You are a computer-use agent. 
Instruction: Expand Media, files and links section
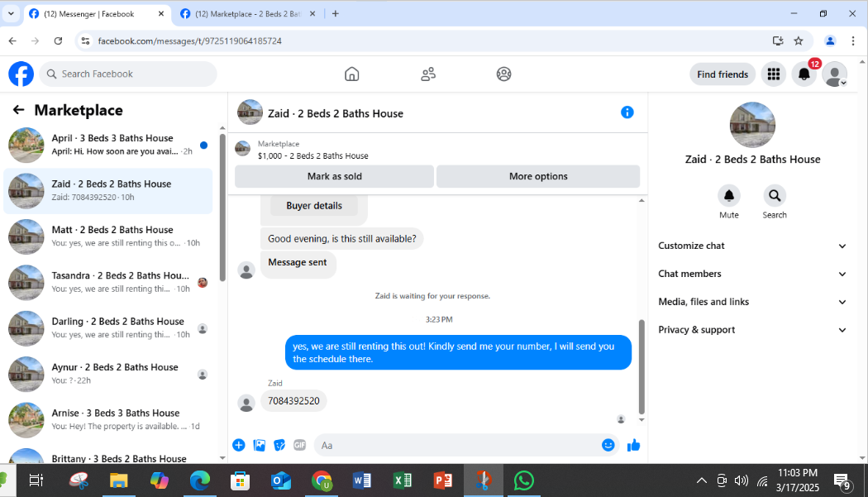point(752,302)
